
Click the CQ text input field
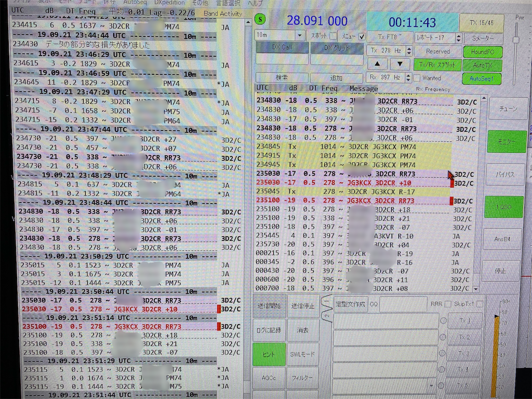point(403,304)
